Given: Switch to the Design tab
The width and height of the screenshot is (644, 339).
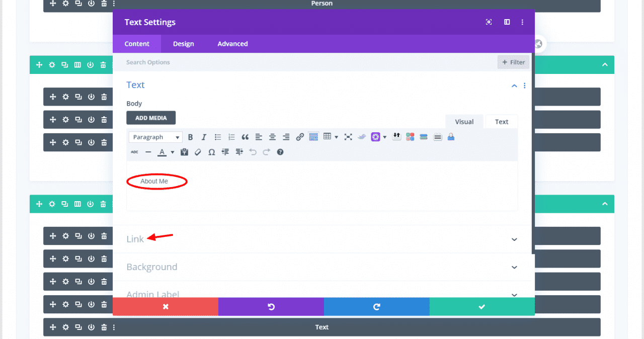Looking at the screenshot, I should pyautogui.click(x=183, y=44).
